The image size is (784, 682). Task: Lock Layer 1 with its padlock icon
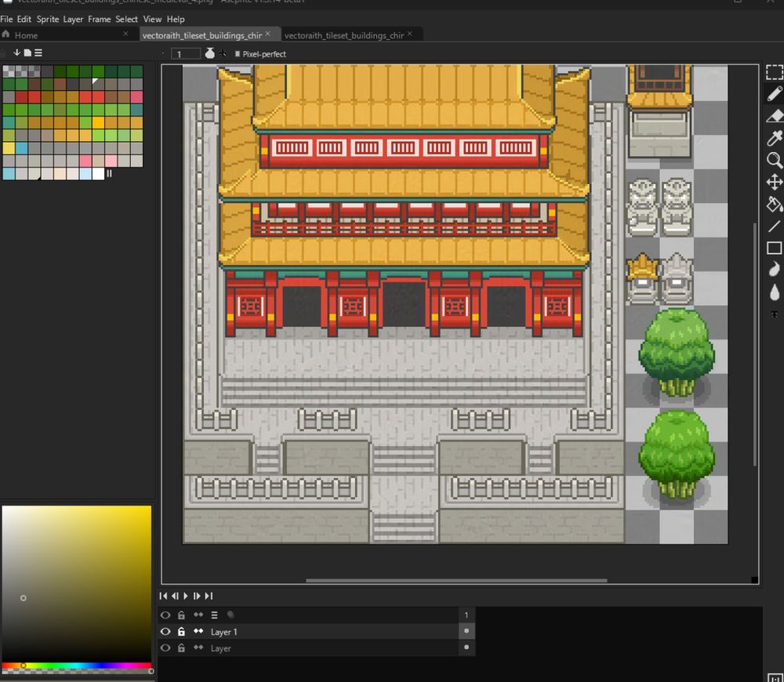tap(182, 632)
